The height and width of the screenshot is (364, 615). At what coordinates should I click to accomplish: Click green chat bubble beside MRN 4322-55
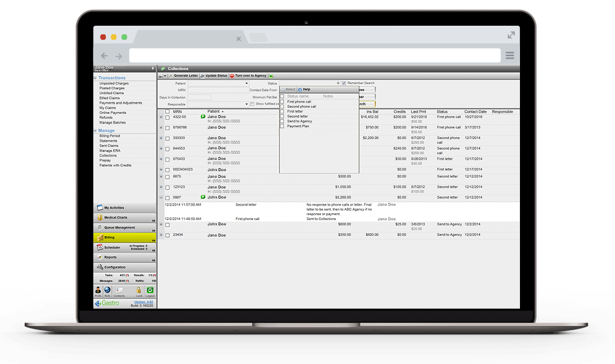click(x=203, y=117)
